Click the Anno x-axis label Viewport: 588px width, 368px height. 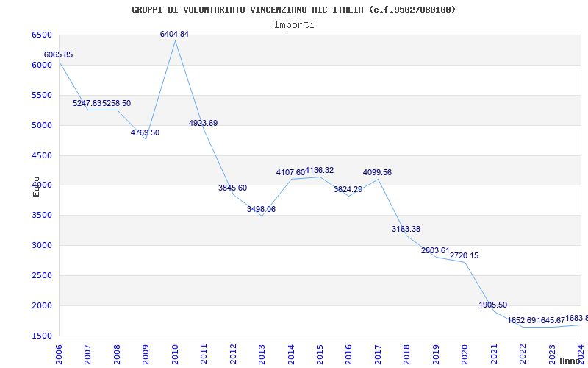click(x=569, y=361)
